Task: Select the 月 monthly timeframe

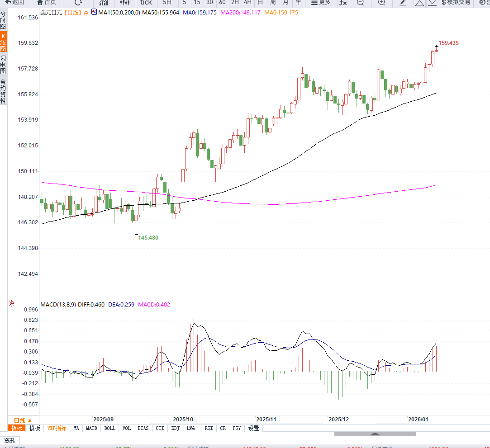Action: (x=285, y=3)
